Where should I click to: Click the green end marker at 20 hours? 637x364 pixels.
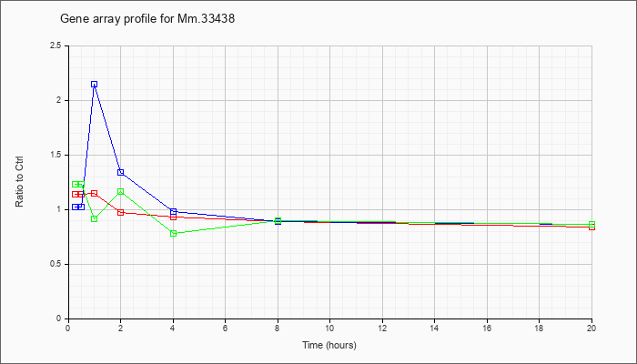click(x=591, y=224)
